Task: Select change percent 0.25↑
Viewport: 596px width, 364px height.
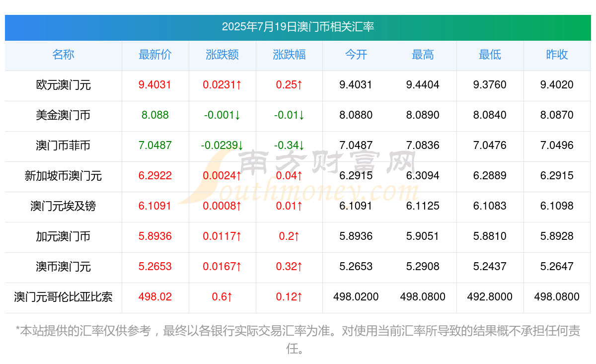Action: (x=290, y=85)
